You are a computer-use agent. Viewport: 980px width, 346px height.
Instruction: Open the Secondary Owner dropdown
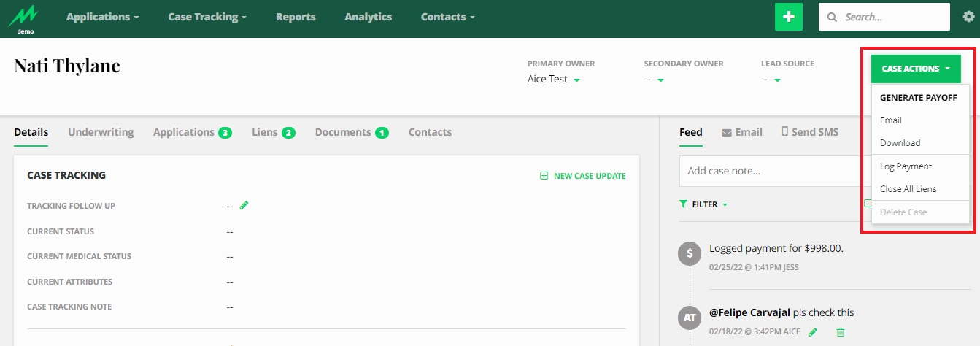(660, 80)
